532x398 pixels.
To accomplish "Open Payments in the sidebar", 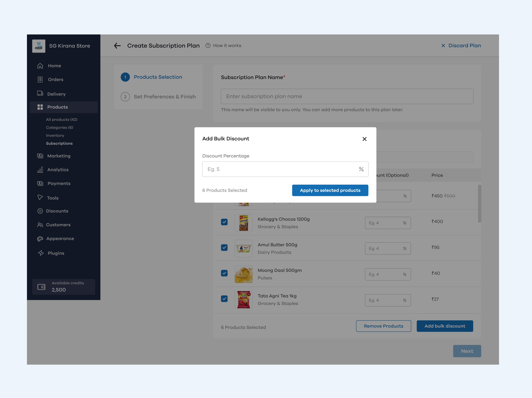I will [x=59, y=184].
